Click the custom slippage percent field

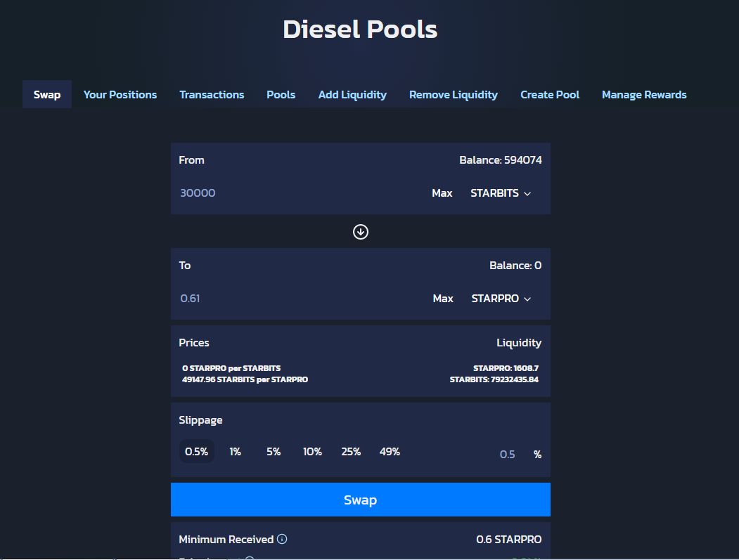[x=507, y=455]
